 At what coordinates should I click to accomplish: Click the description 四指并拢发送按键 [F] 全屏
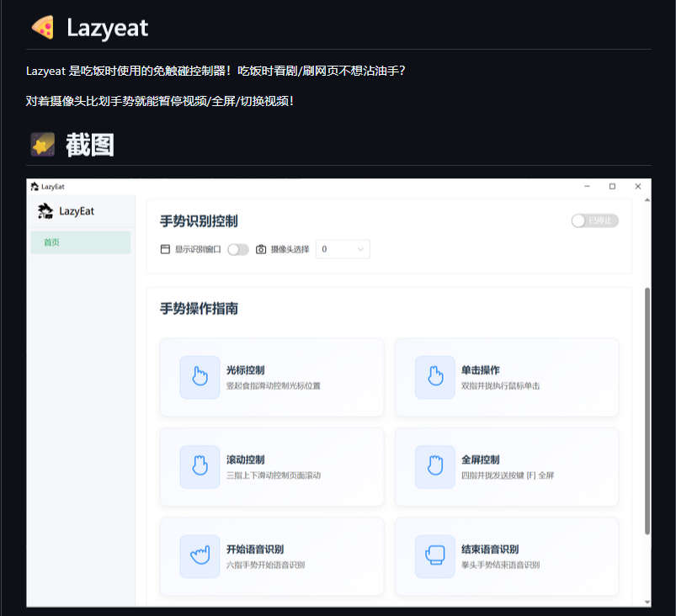click(508, 475)
